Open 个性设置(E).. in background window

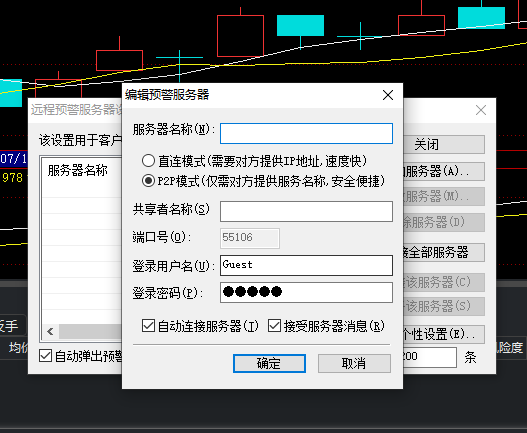click(x=444, y=334)
